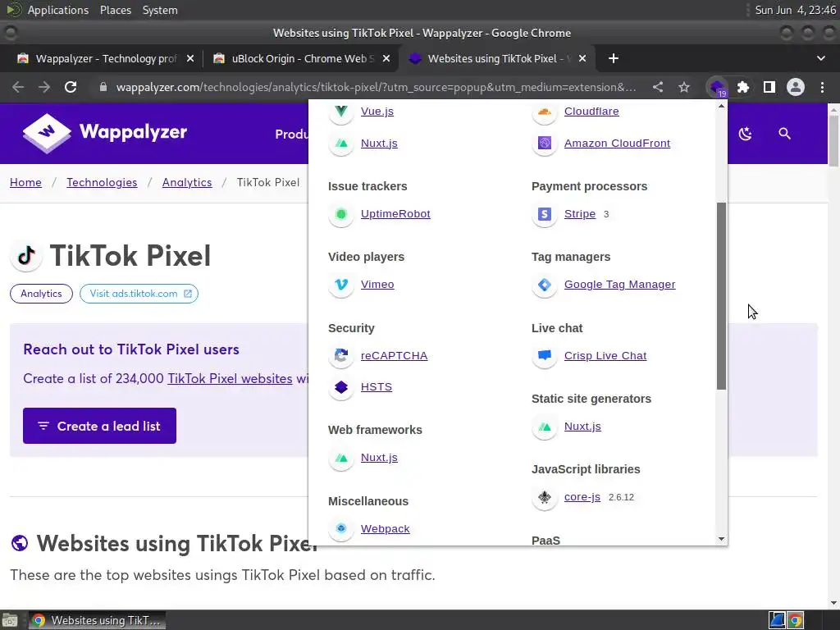Close the uBlock Origin tab
This screenshot has width=840, height=630.
point(386,58)
